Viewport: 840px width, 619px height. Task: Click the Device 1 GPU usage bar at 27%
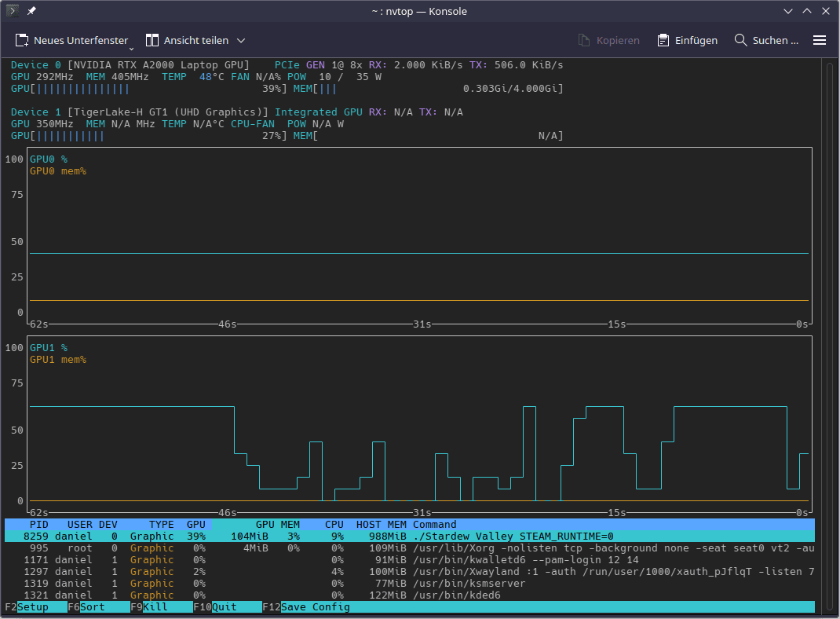click(x=149, y=136)
